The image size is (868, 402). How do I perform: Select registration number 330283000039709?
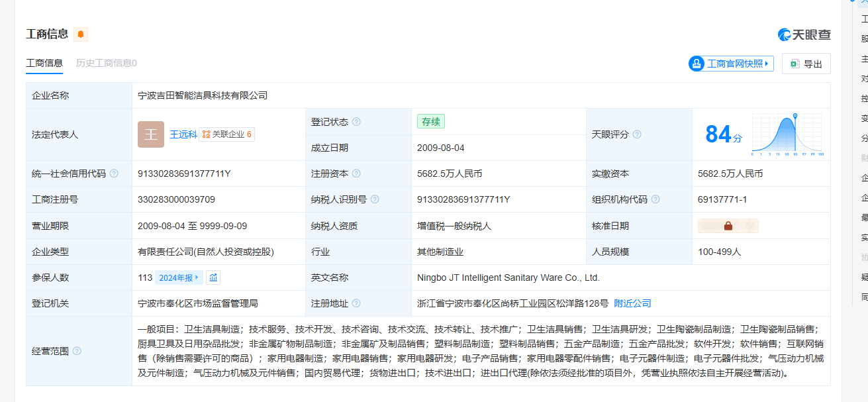click(176, 199)
